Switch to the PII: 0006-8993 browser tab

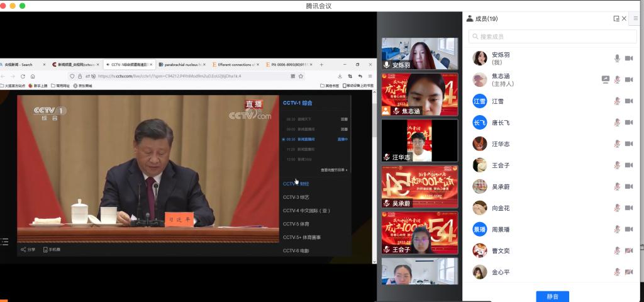(x=289, y=65)
